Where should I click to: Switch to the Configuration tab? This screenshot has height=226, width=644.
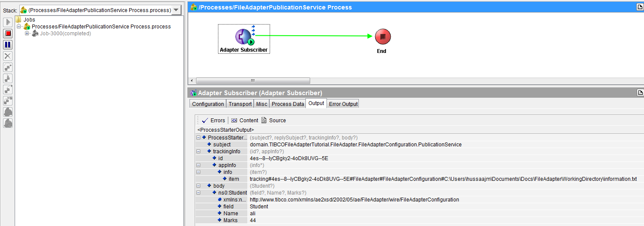tap(208, 104)
